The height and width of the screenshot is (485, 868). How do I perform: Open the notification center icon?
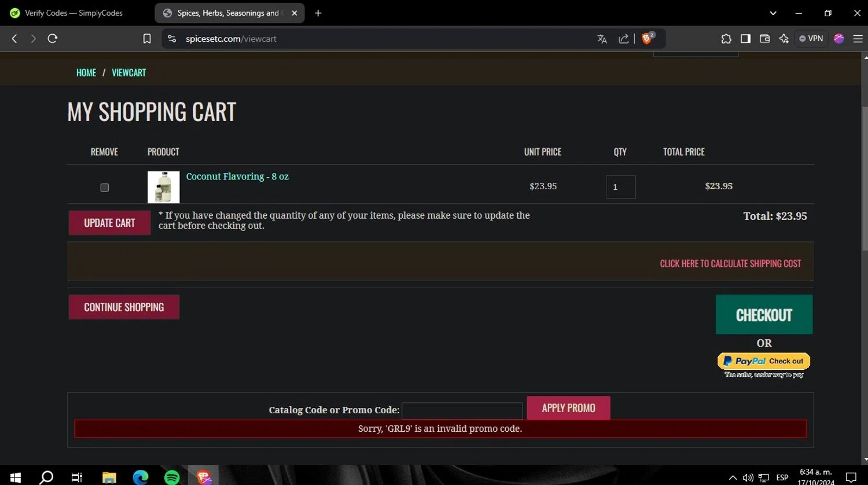(851, 477)
